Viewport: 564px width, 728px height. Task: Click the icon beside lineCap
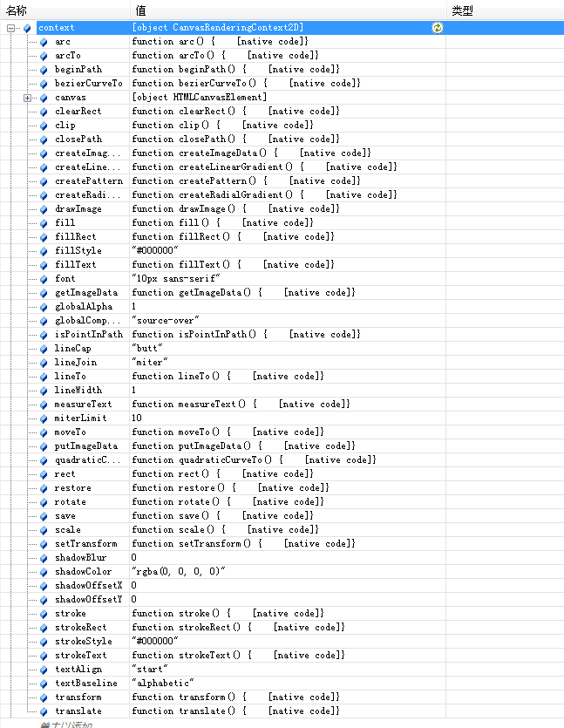coord(44,349)
